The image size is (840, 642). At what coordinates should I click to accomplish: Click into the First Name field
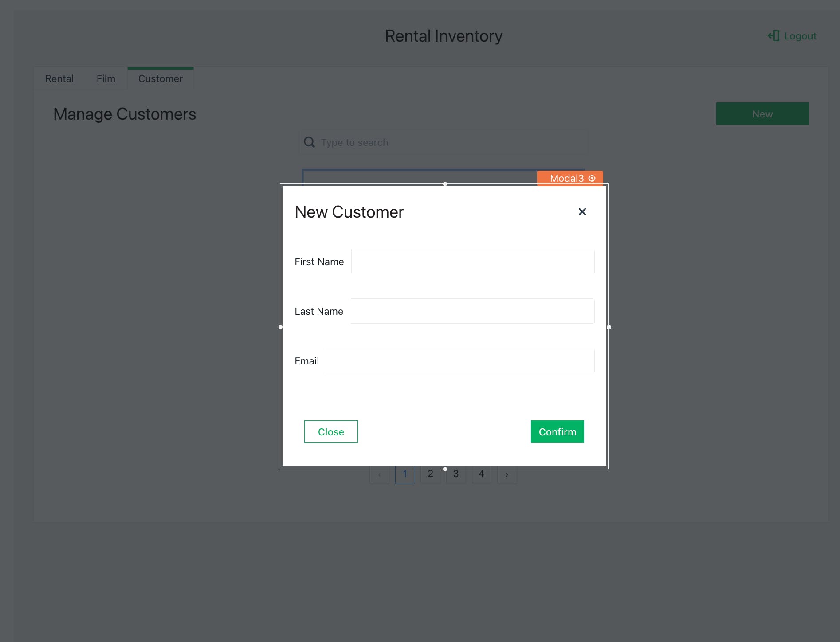[472, 262]
